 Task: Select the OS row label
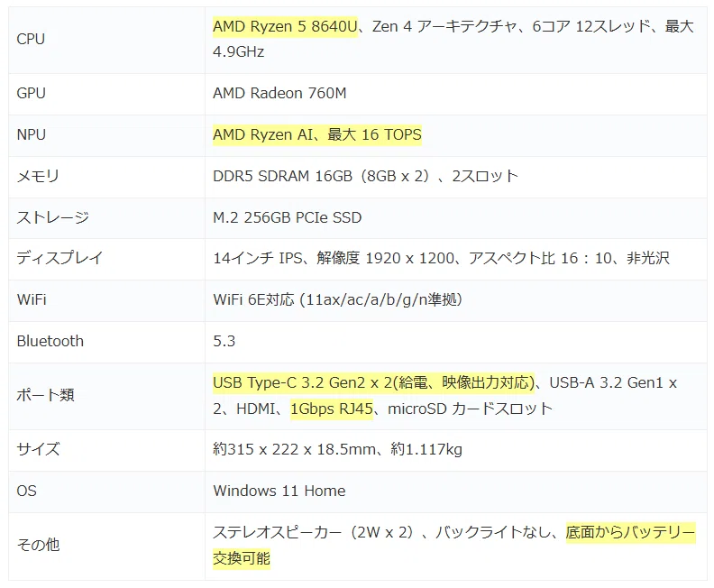[x=26, y=491]
